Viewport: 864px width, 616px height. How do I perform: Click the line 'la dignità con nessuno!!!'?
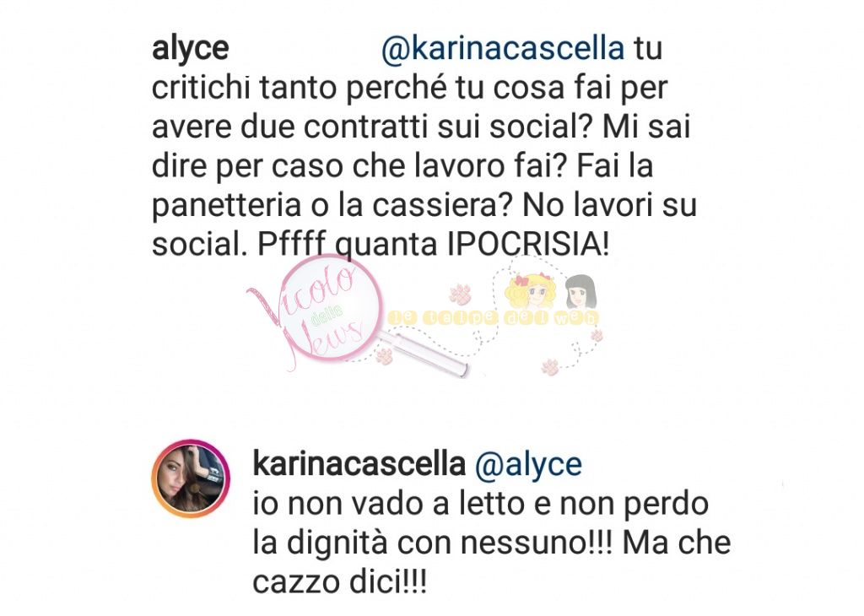click(x=433, y=543)
